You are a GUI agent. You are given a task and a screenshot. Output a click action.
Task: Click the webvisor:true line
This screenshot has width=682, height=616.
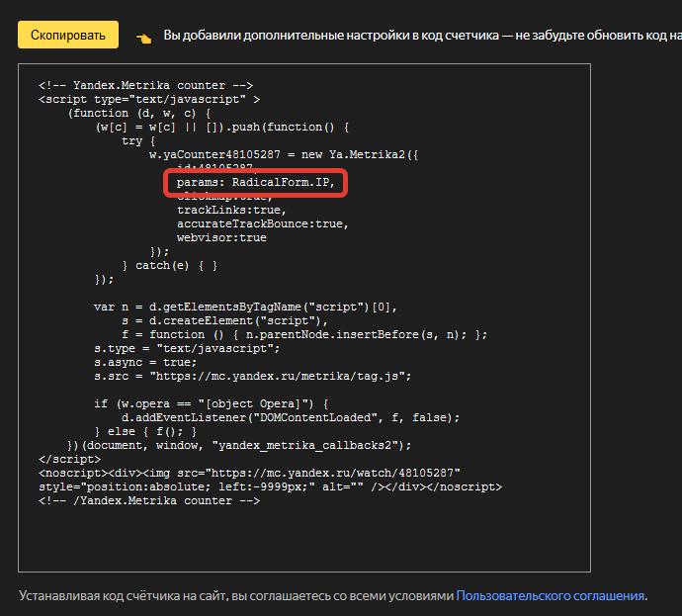click(221, 238)
